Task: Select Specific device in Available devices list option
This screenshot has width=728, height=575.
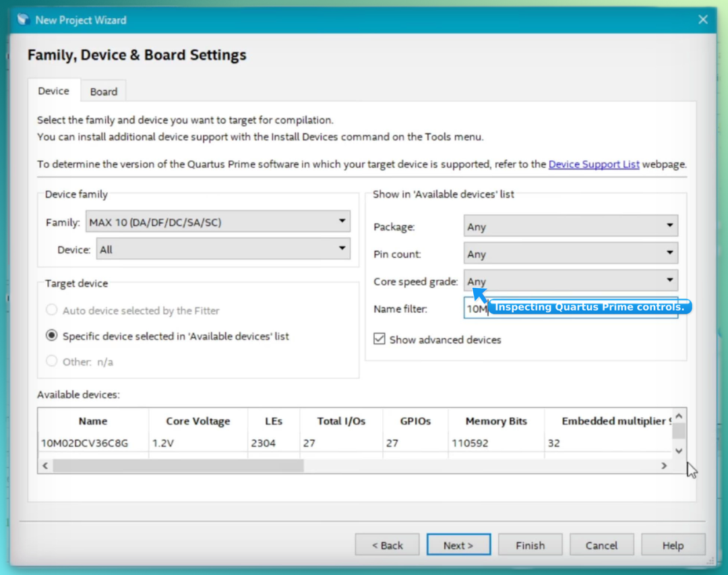Action: tap(51, 335)
